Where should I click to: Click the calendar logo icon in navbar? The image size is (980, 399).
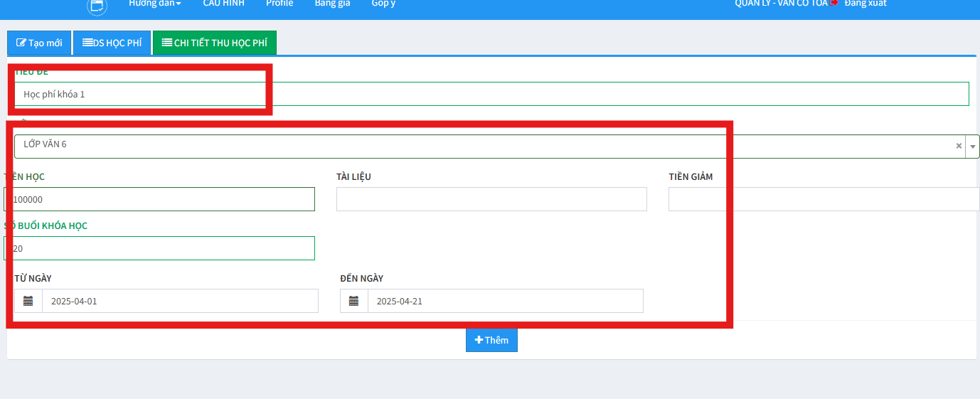pos(97,6)
